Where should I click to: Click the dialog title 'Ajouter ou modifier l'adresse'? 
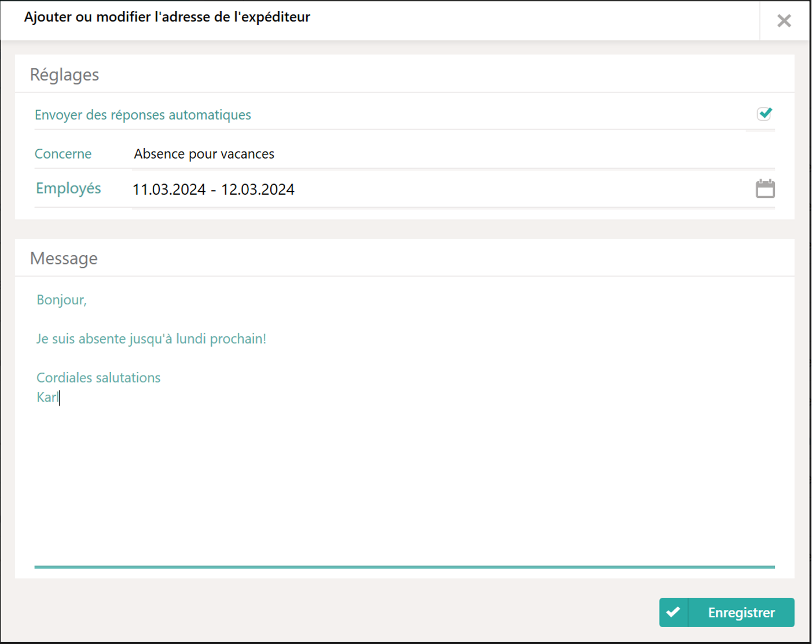pyautogui.click(x=167, y=17)
